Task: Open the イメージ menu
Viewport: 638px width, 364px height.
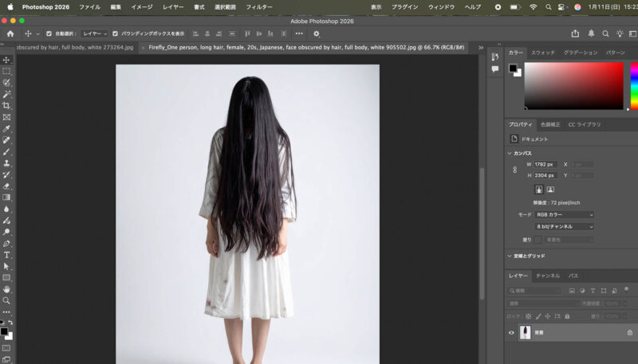Action: 142,7
